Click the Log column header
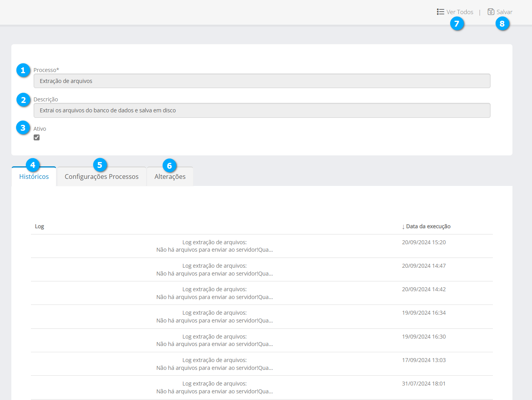The width and height of the screenshot is (532, 400). [x=40, y=226]
